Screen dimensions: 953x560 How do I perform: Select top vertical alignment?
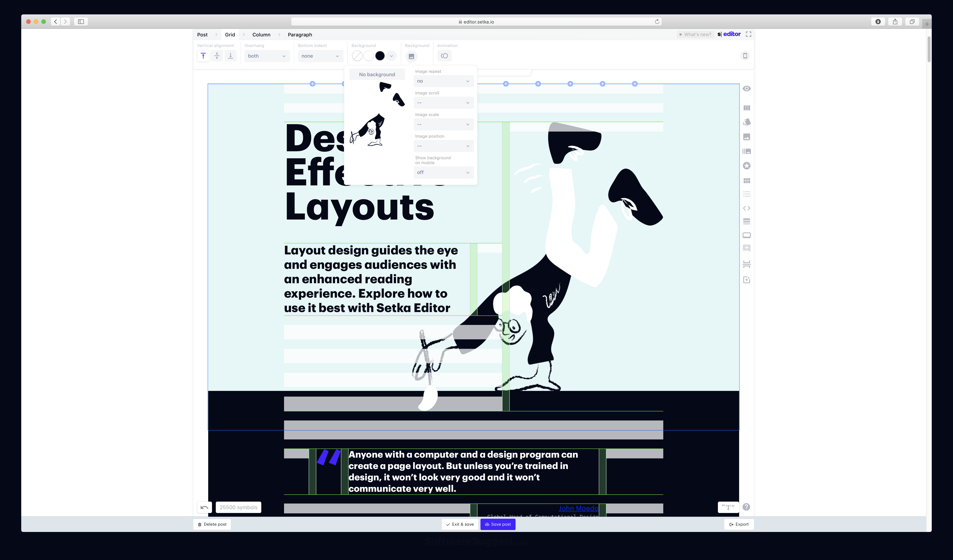tap(203, 56)
